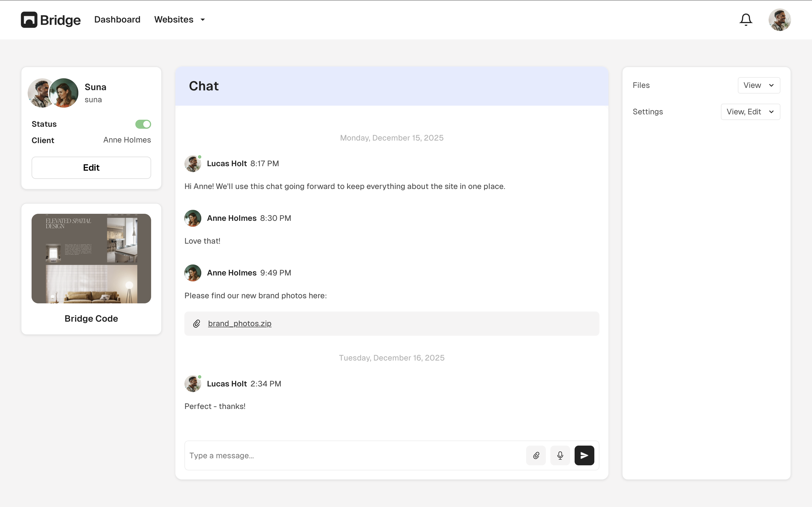Image resolution: width=812 pixels, height=507 pixels.
Task: Open the notification bell
Action: pyautogui.click(x=745, y=19)
